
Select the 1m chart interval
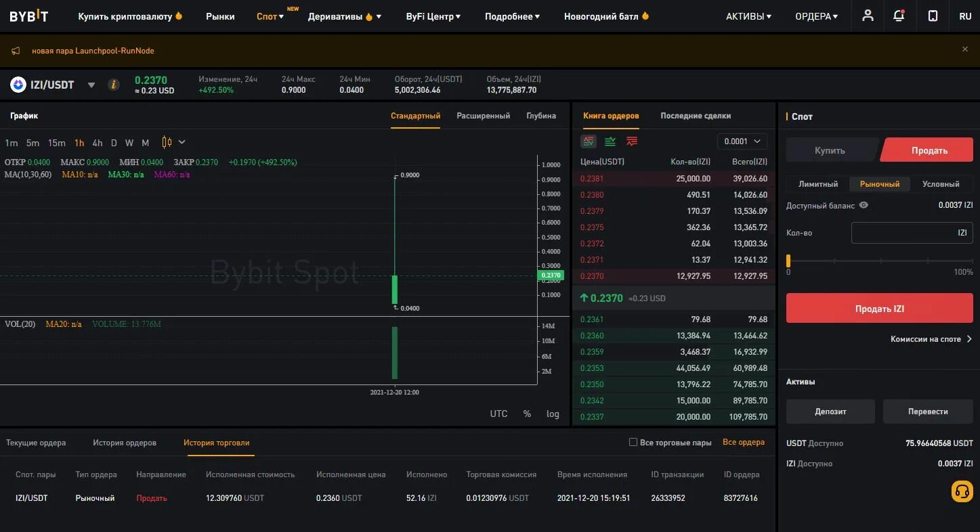point(12,143)
